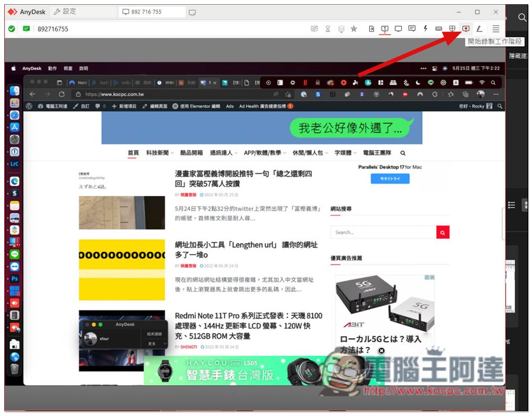This screenshot has width=532, height=416.
Task: Open AnyDesk display settings monitor icon
Action: click(398, 29)
